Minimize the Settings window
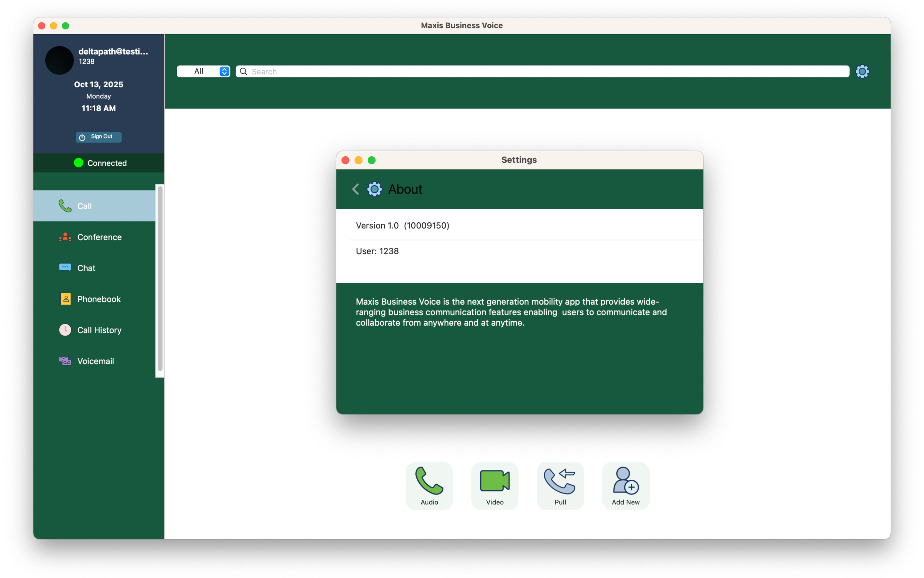Image resolution: width=924 pixels, height=578 pixels. point(358,160)
